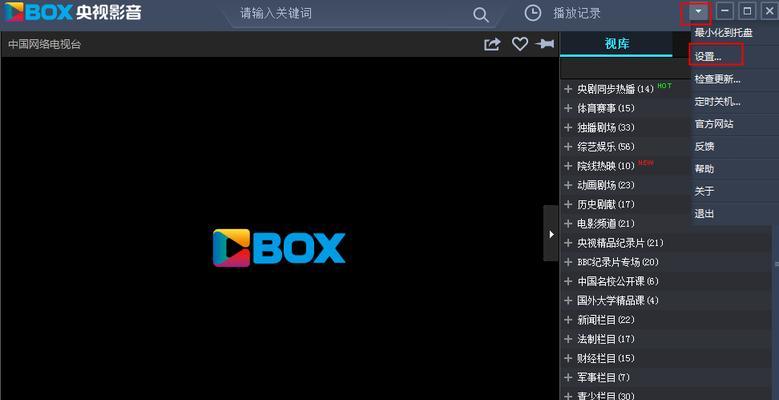Viewport: 779px width, 400px height.
Task: Expand 独播剧场 category
Action: coord(568,128)
